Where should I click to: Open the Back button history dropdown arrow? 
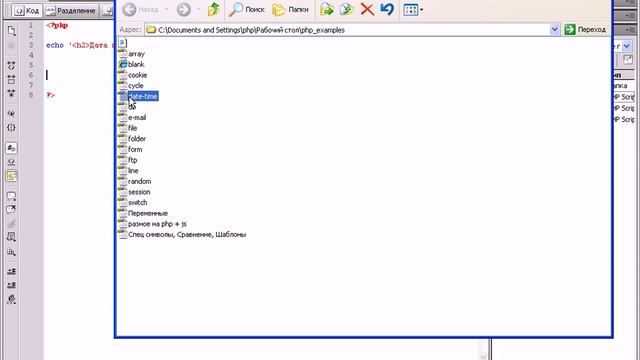point(167,9)
